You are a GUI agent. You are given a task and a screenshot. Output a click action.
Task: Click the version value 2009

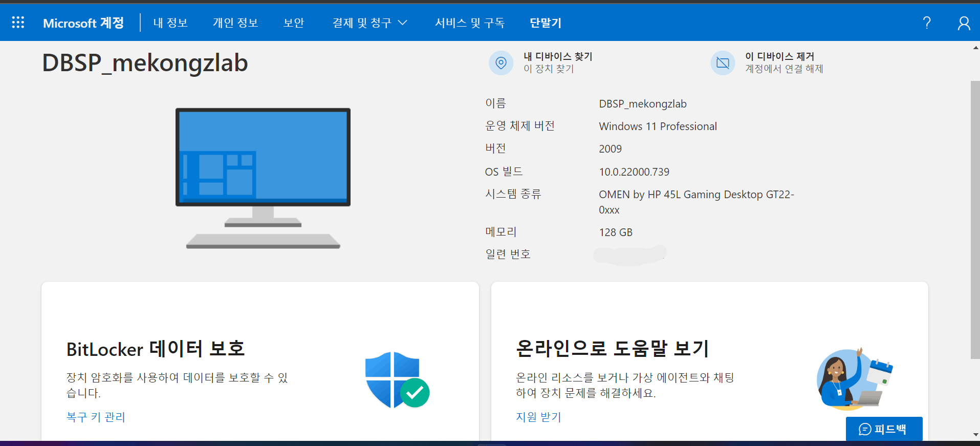(x=610, y=149)
